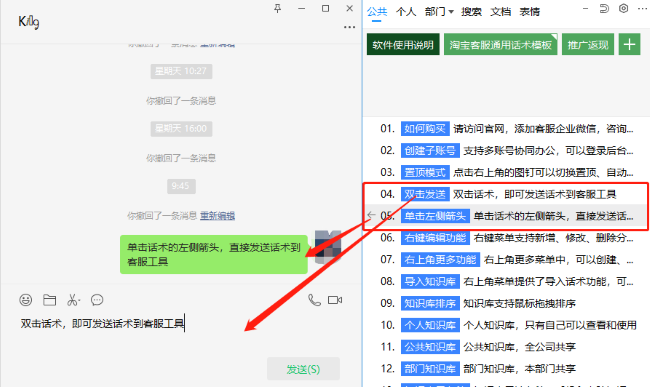Select script 10 个人知识库
Image resolution: width=650 pixels, height=387 pixels.
506,325
